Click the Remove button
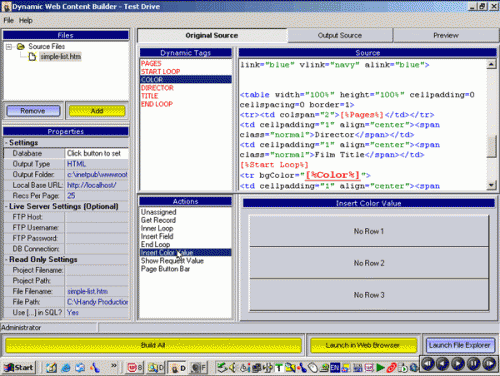This screenshot has width=500, height=376. (x=33, y=111)
